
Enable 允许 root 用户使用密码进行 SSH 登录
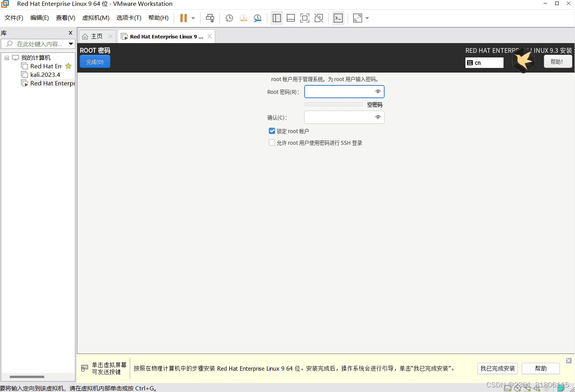[x=272, y=142]
